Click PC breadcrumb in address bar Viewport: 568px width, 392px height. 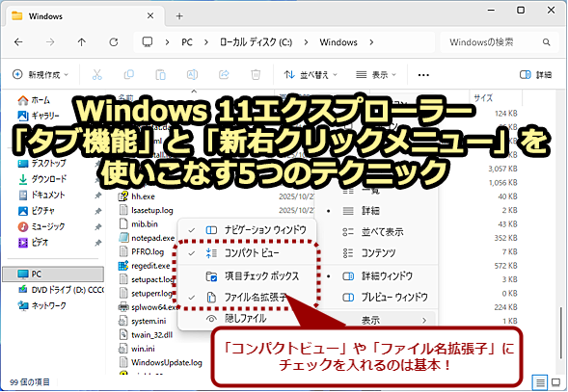point(187,42)
